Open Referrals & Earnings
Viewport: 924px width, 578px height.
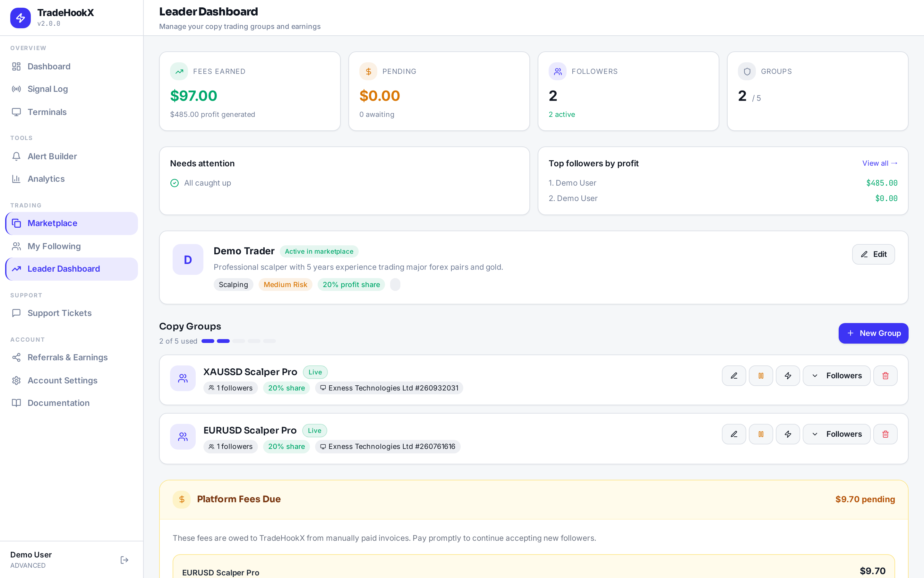[72, 357]
